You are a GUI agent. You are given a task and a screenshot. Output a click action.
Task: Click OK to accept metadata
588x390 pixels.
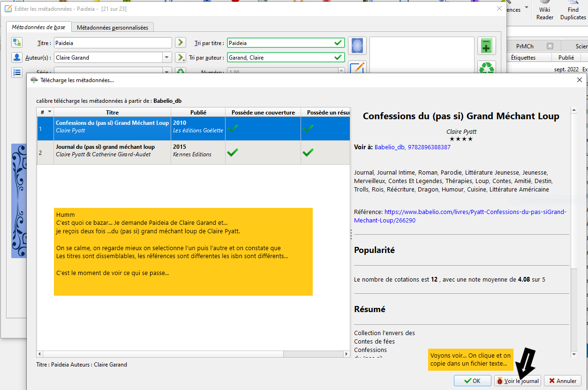point(472,381)
